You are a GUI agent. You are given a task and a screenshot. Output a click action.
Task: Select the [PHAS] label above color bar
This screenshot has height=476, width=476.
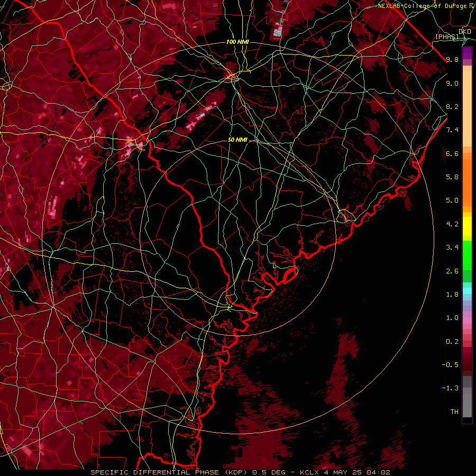point(447,36)
